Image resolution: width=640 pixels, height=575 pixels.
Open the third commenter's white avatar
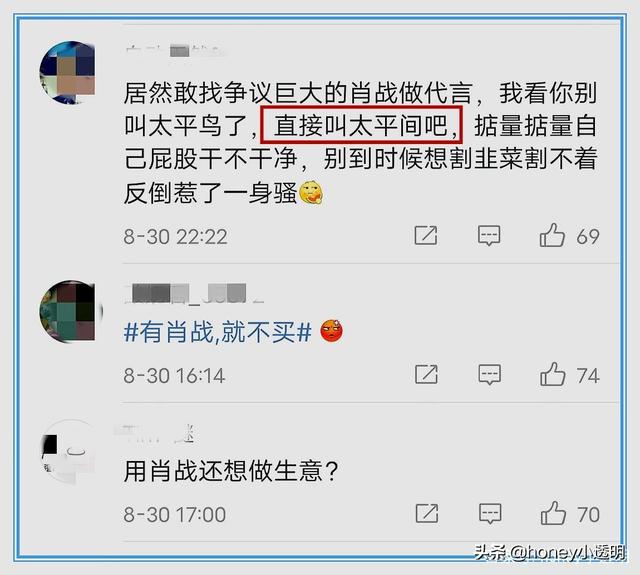point(69,452)
